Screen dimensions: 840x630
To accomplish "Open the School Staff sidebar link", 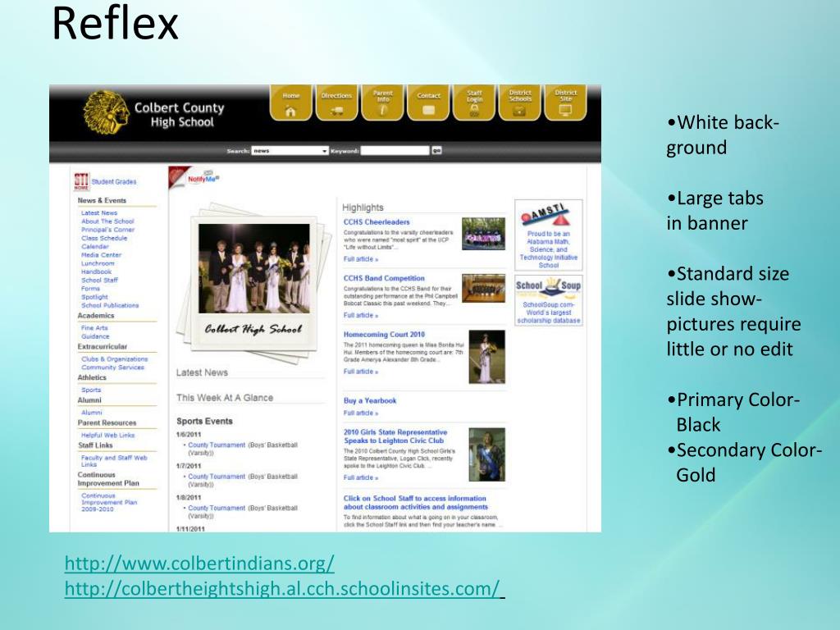I will coord(99,281).
